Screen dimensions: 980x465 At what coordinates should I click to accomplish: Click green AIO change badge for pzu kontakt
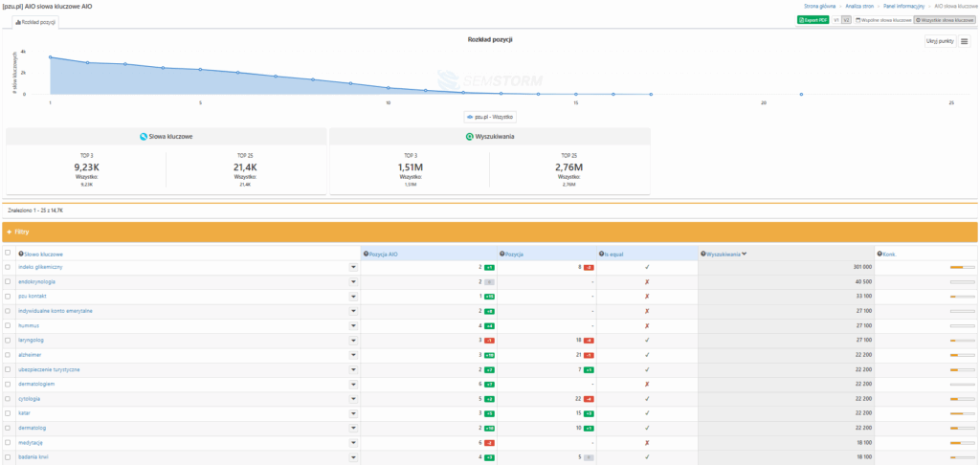490,297
